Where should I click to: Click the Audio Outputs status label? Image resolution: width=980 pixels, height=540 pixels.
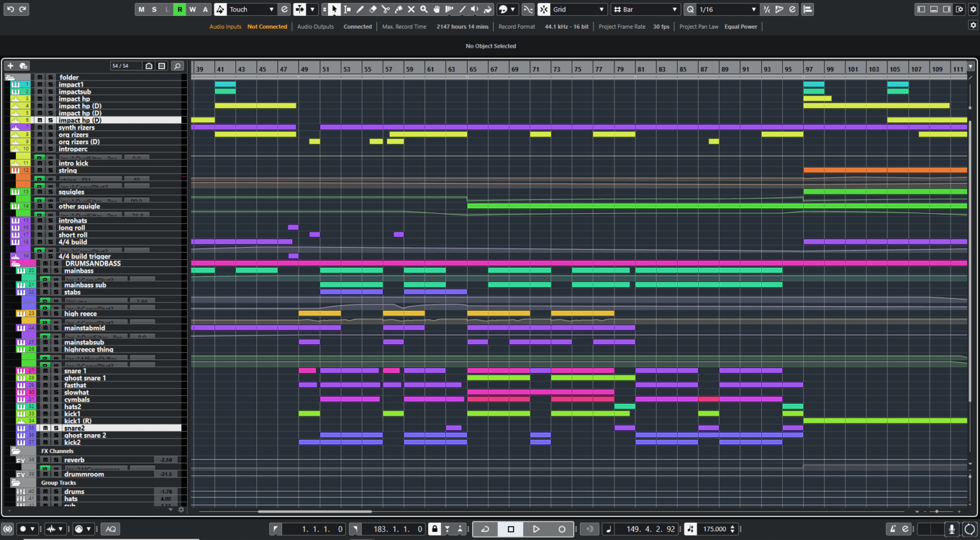coord(315,27)
